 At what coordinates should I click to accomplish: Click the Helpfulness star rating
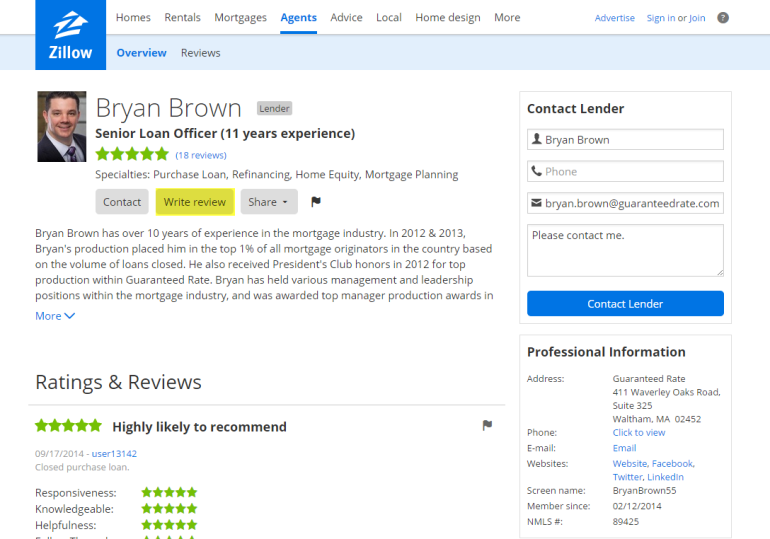(x=169, y=524)
